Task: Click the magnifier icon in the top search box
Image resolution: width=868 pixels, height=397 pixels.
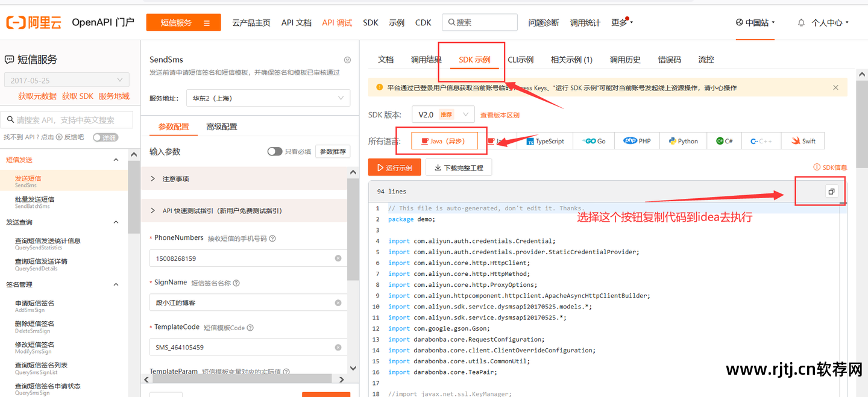Action: tap(451, 22)
